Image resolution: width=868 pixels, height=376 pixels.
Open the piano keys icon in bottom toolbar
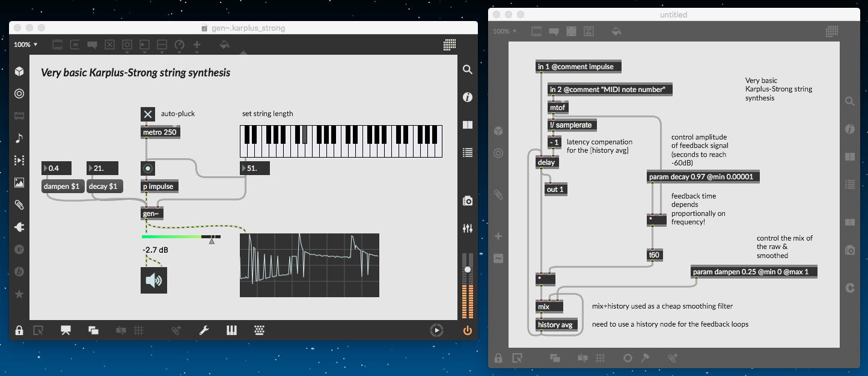click(x=231, y=330)
